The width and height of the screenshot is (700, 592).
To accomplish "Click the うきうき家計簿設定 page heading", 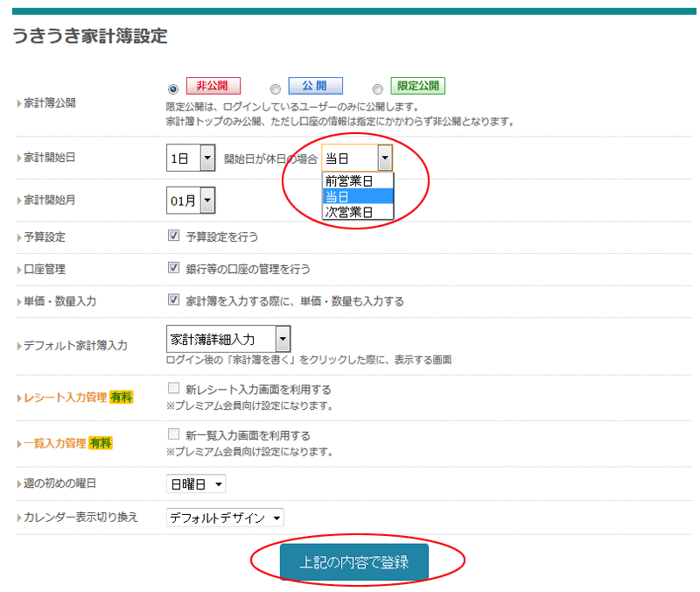I will (90, 36).
